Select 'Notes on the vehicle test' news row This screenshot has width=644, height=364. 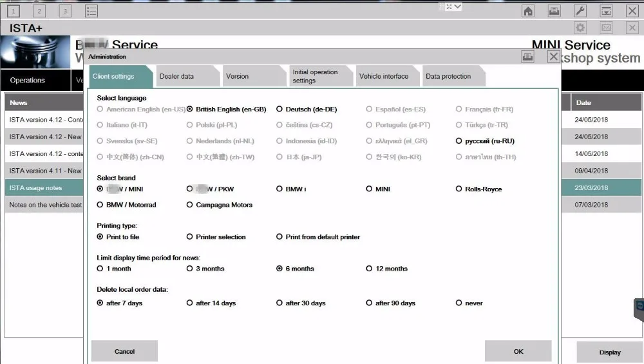[x=44, y=205]
